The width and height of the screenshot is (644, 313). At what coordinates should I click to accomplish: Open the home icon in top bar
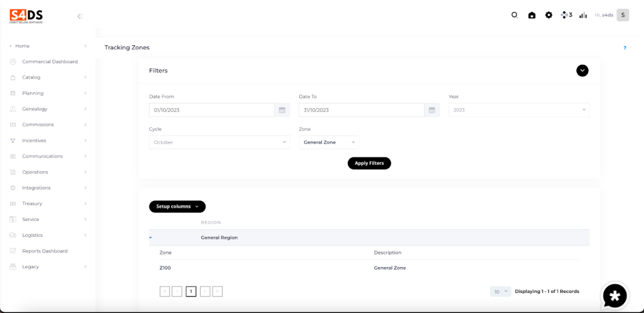coord(532,15)
